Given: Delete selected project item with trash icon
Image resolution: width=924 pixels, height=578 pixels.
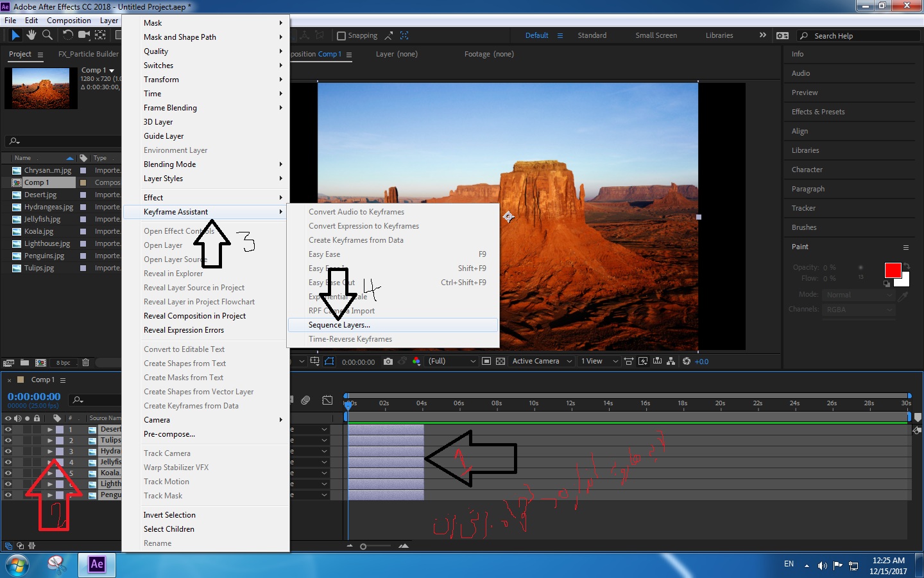Looking at the screenshot, I should pos(85,363).
